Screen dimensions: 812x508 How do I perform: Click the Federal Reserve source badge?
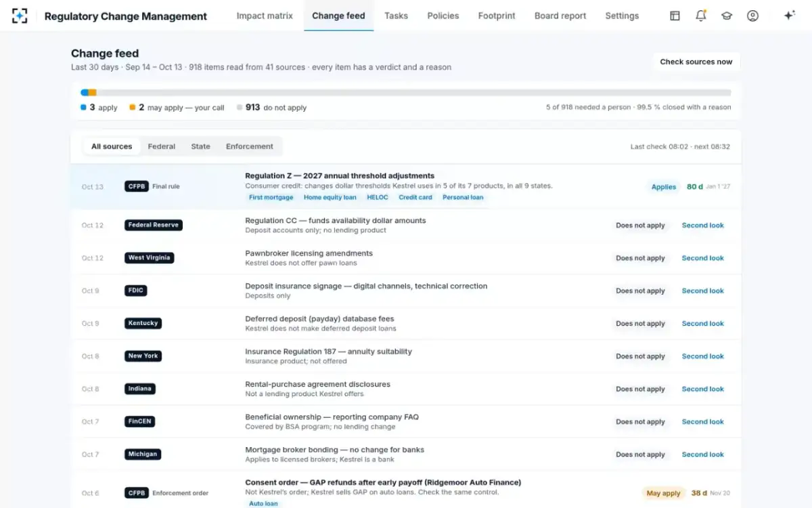coord(154,225)
